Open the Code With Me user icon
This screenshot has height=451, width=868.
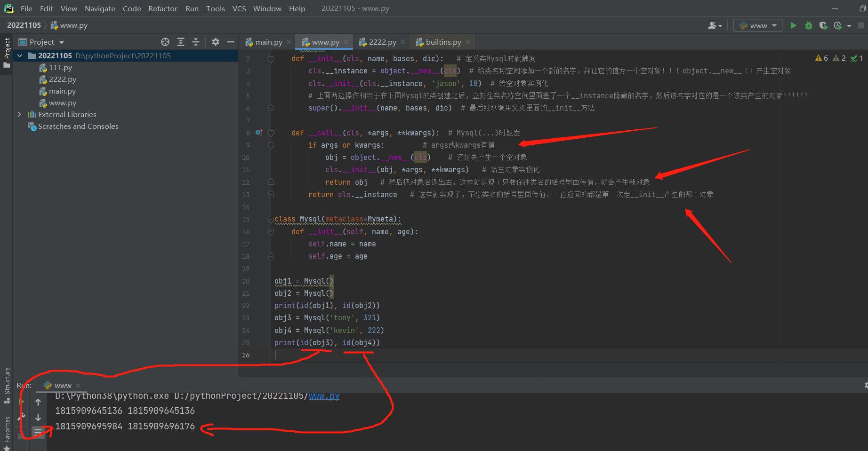tap(713, 25)
